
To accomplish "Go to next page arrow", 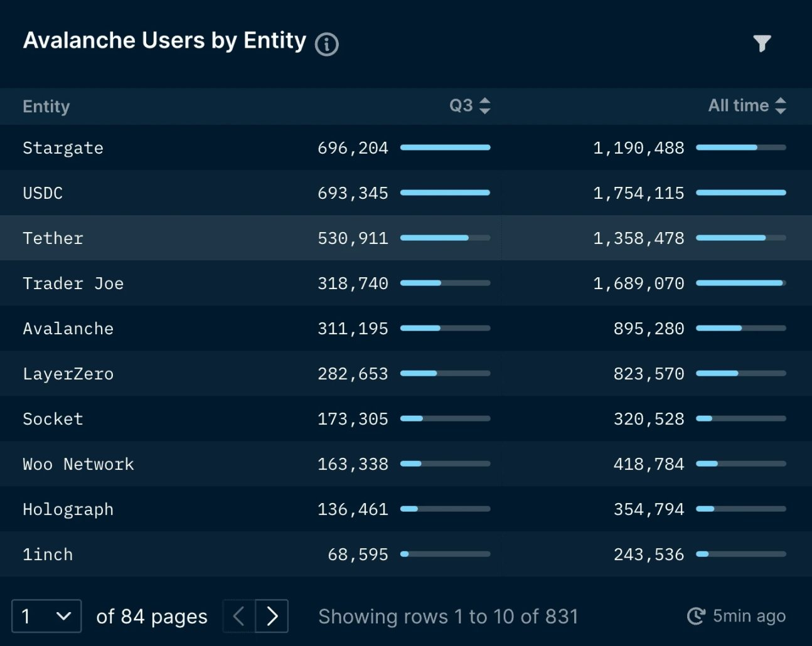I will 272,616.
